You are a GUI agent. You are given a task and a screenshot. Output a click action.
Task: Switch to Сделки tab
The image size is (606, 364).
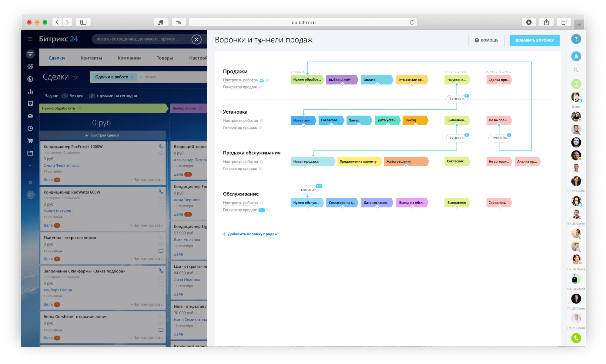click(x=57, y=58)
